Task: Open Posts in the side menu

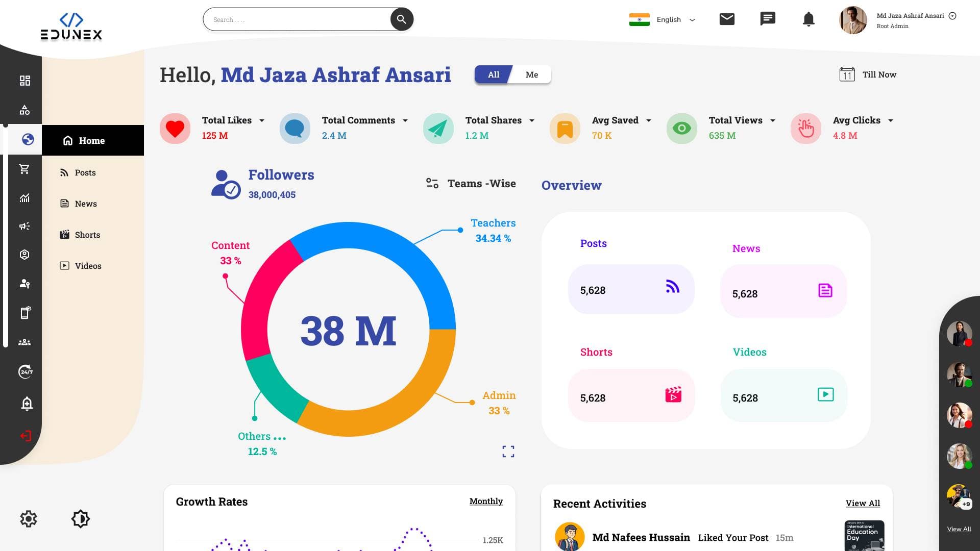Action: click(x=85, y=172)
